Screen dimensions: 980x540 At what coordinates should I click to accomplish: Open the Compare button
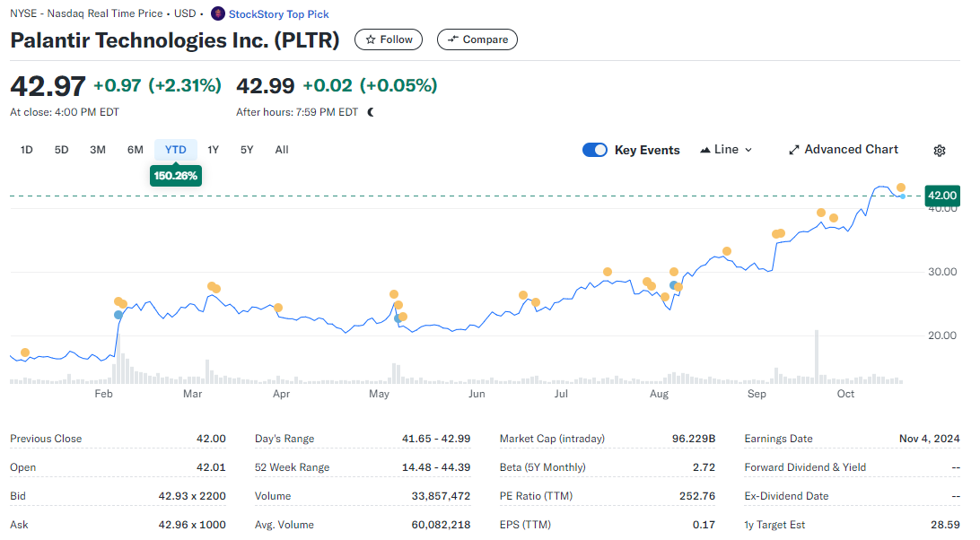(477, 39)
